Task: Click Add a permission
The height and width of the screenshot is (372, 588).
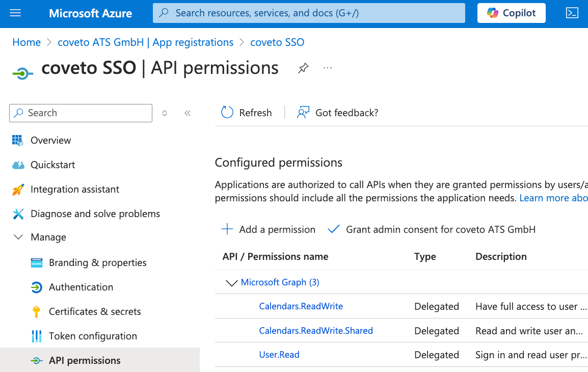Action: click(277, 229)
